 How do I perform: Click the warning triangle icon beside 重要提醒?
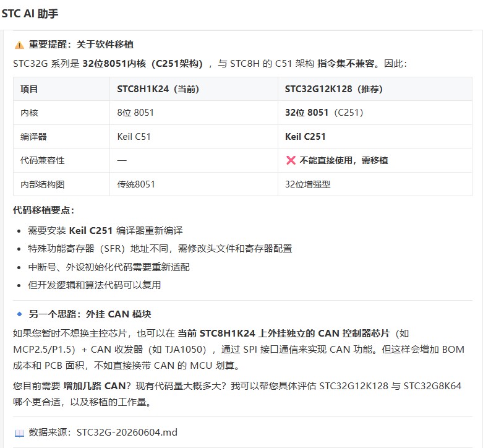point(19,45)
